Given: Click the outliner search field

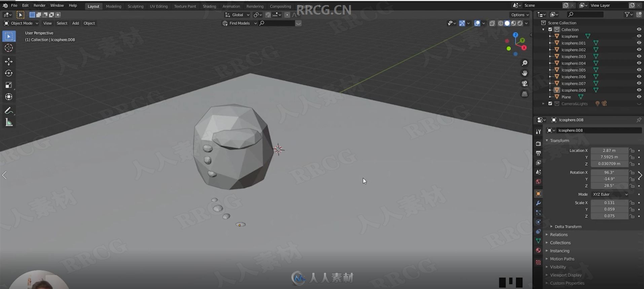Looking at the screenshot, I should 585,14.
